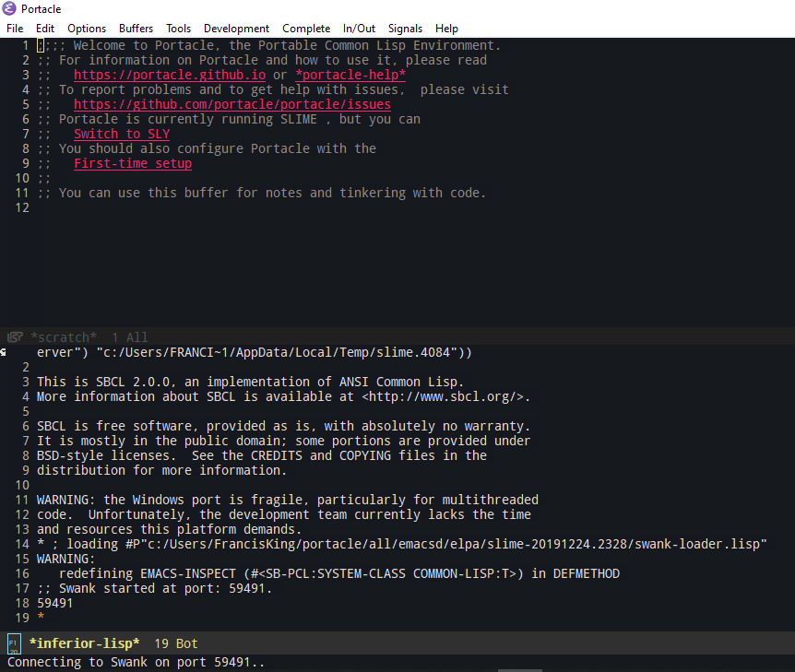Click 'Swank started at port: 59491' line
This screenshot has width=795, height=672.
(x=154, y=588)
